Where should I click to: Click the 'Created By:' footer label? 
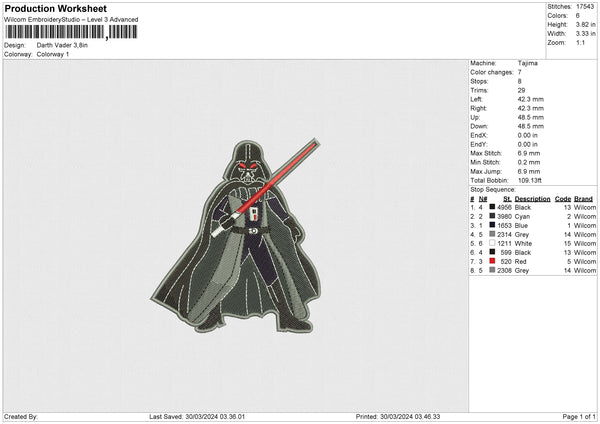tap(21, 416)
